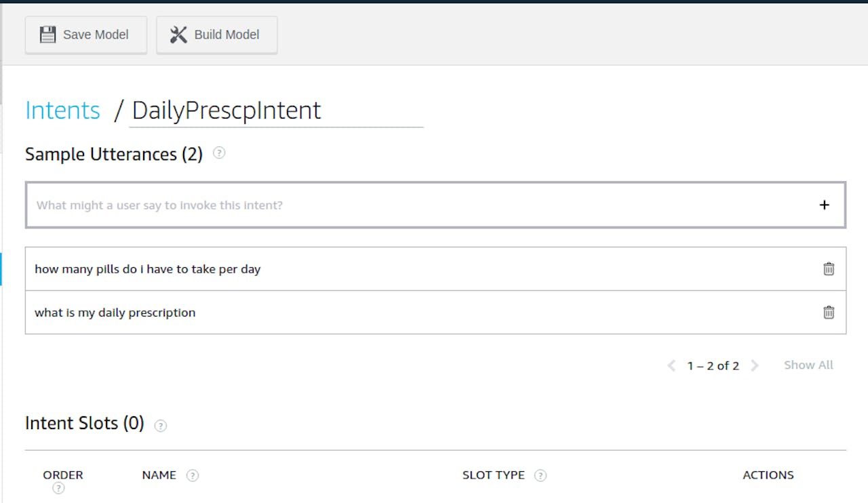Click the help icon beside SLOT TYPE

pyautogui.click(x=540, y=475)
